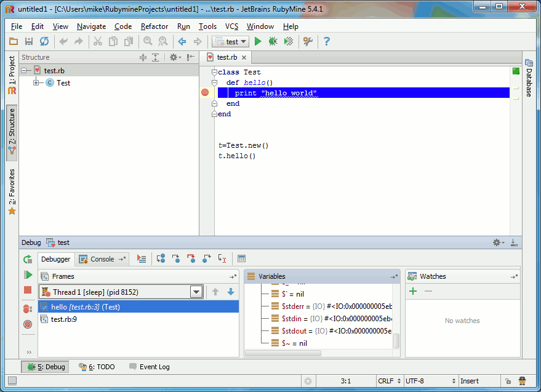Open the project folder icon in toolbar
The height and width of the screenshot is (392, 541).
[x=14, y=42]
